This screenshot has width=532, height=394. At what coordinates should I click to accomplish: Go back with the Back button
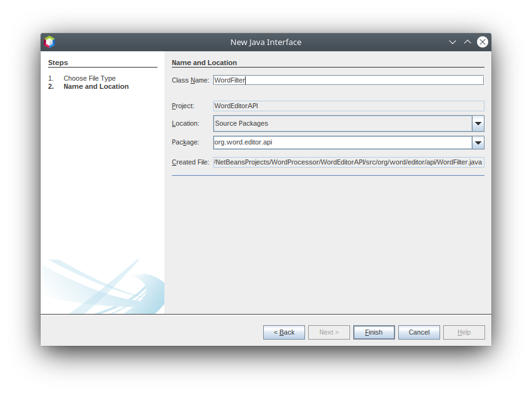pos(284,332)
